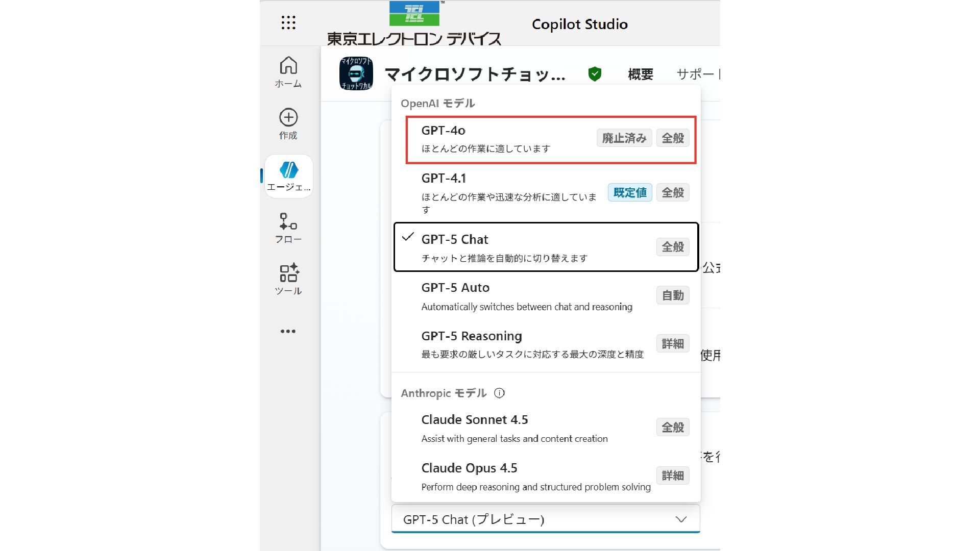Viewport: 980px width, 551px height.
Task: Open the app launcher grid icon
Action: (x=288, y=22)
